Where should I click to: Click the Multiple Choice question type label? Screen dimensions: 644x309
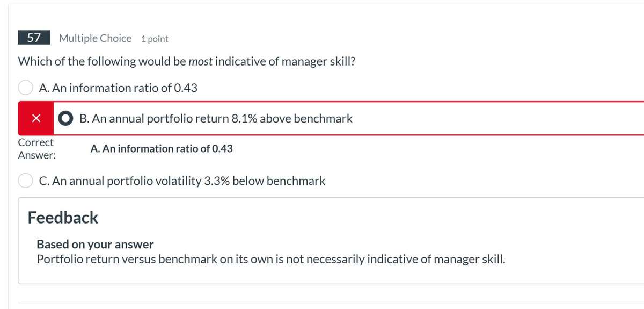95,38
